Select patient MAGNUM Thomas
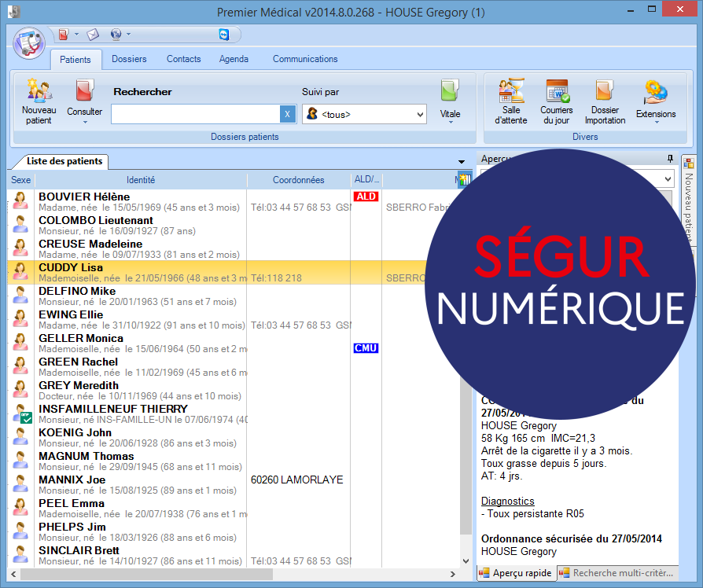Screen dimensions: 703x588 click(x=233, y=461)
